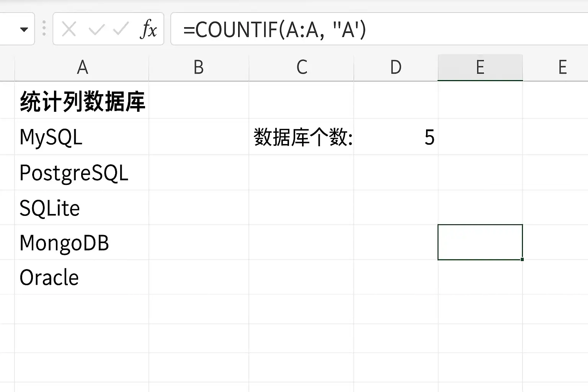Click the formula bar vertical dots handle

coord(44,29)
